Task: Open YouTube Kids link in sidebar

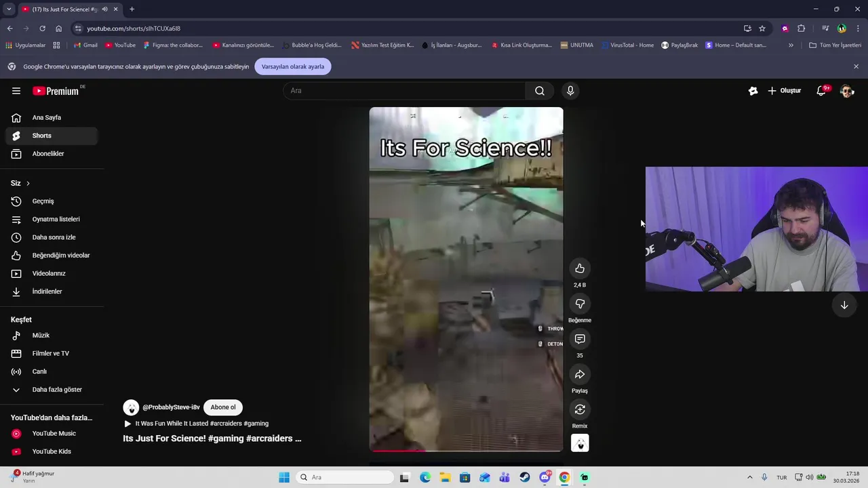Action: 52,451
